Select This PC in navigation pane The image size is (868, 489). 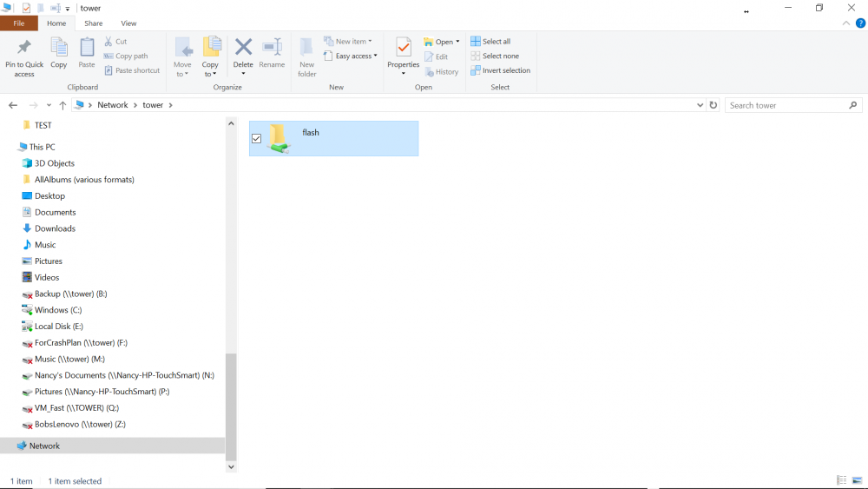pyautogui.click(x=42, y=147)
